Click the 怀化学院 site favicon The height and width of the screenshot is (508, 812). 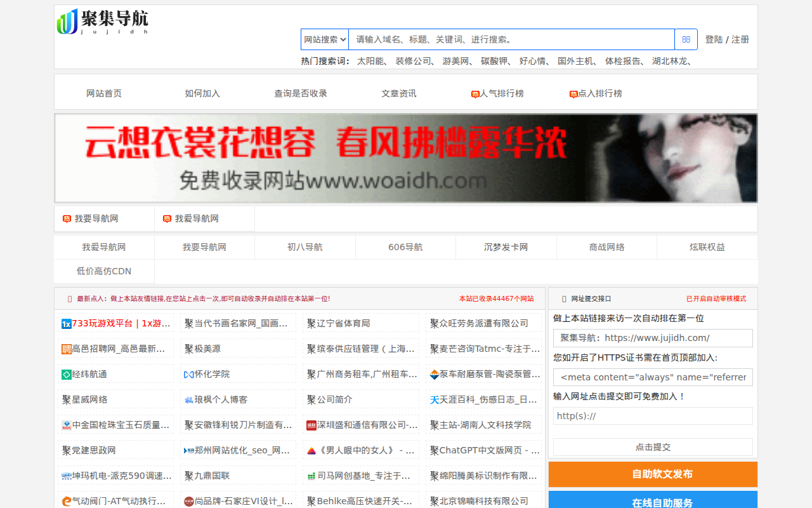click(188, 375)
